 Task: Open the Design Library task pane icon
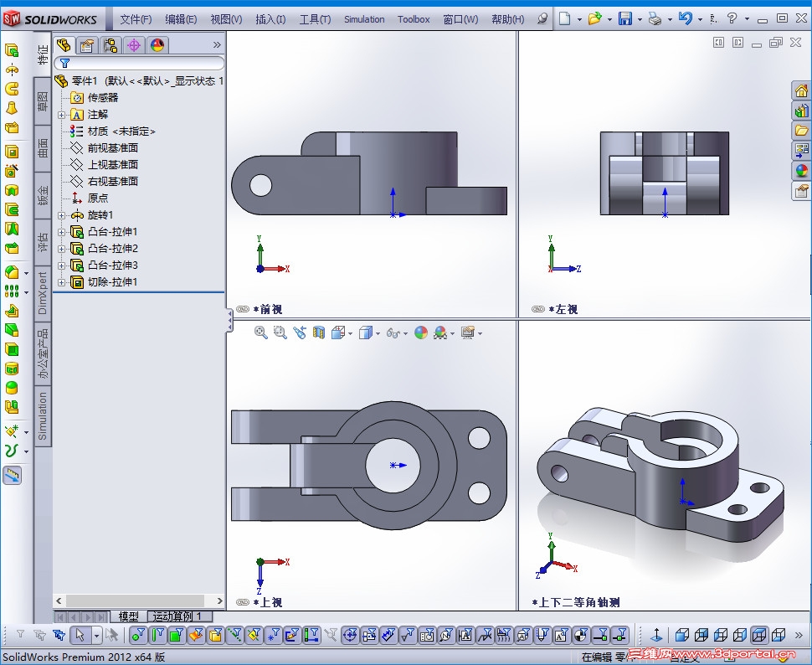pyautogui.click(x=801, y=111)
